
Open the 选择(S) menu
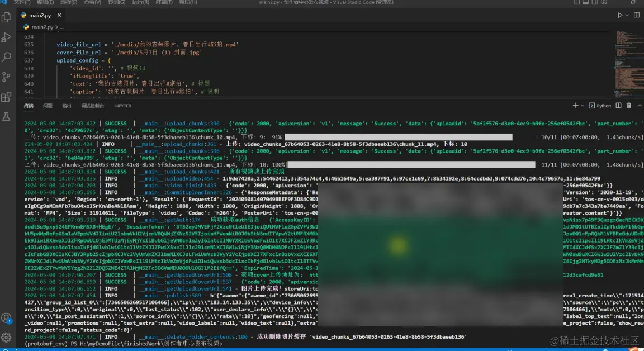[69, 2]
